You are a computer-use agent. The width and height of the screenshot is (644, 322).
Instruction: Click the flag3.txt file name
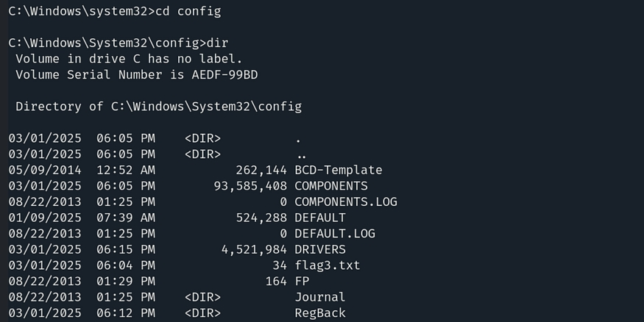coord(328,265)
